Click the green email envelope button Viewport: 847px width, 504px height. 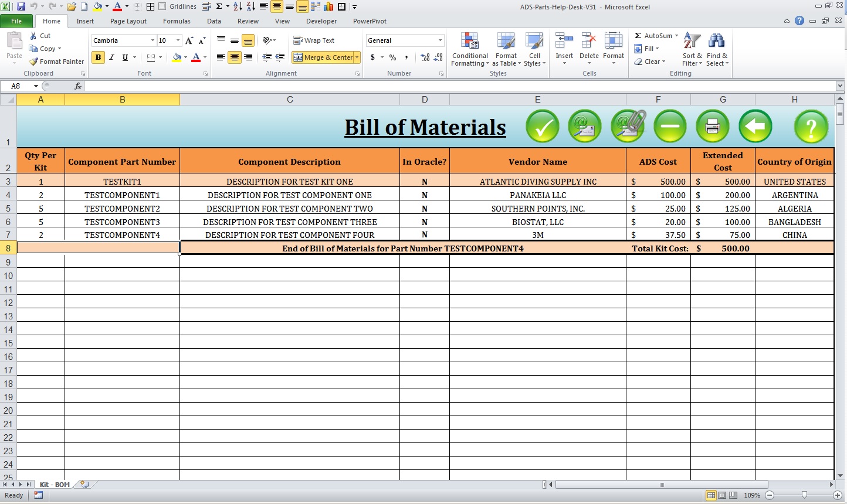pyautogui.click(x=585, y=126)
